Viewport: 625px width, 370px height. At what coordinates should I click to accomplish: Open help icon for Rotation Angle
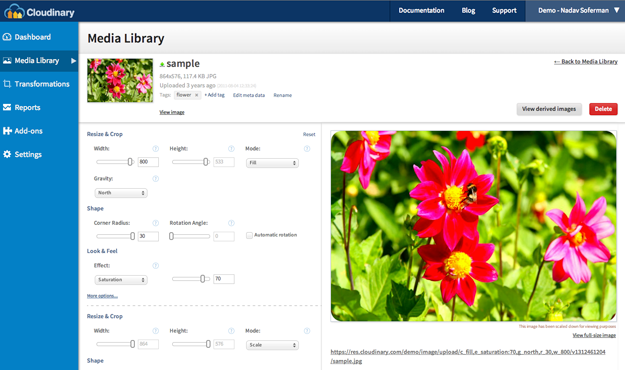tap(231, 223)
